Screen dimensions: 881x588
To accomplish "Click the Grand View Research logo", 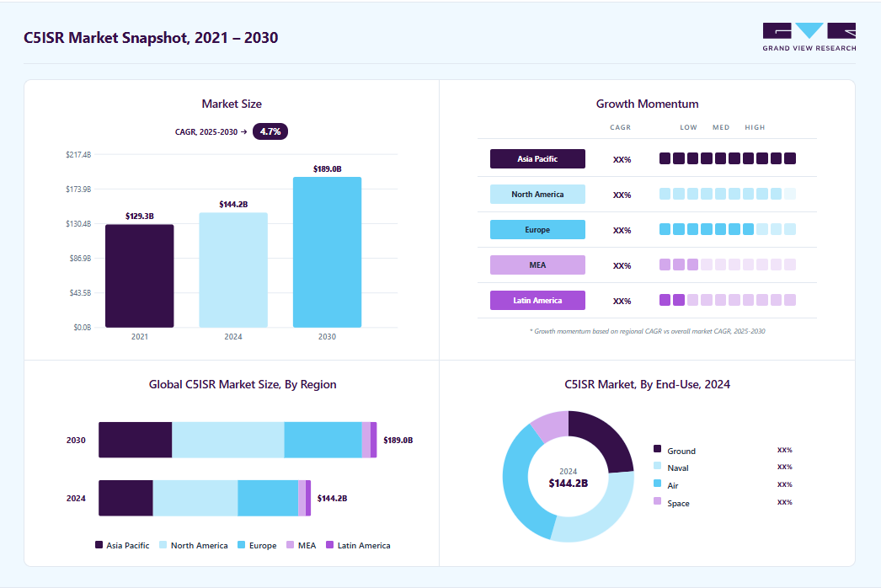I will [x=809, y=37].
